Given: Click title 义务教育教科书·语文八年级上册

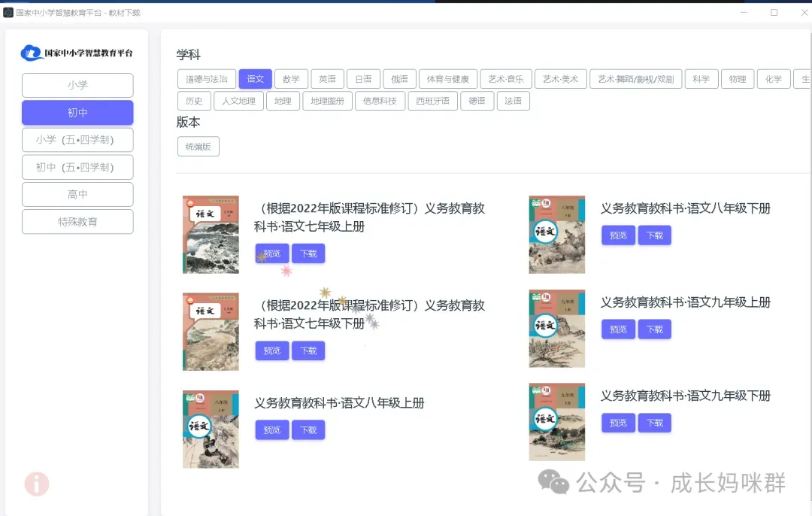Looking at the screenshot, I should 339,403.
